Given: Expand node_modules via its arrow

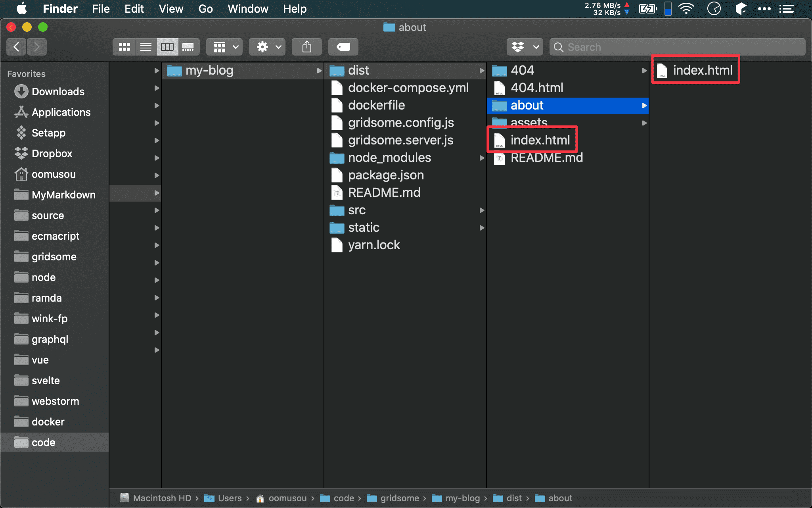Looking at the screenshot, I should pos(482,158).
